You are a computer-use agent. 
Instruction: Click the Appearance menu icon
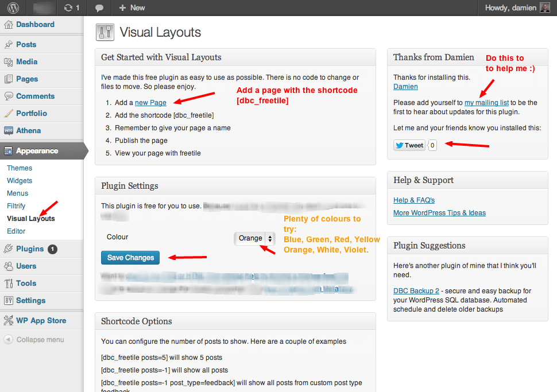click(x=9, y=151)
